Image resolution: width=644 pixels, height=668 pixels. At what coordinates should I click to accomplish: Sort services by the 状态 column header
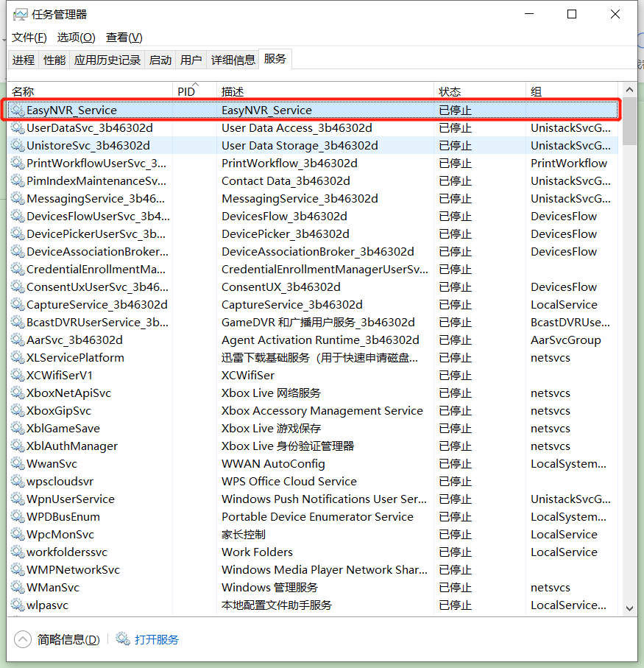tap(480, 91)
